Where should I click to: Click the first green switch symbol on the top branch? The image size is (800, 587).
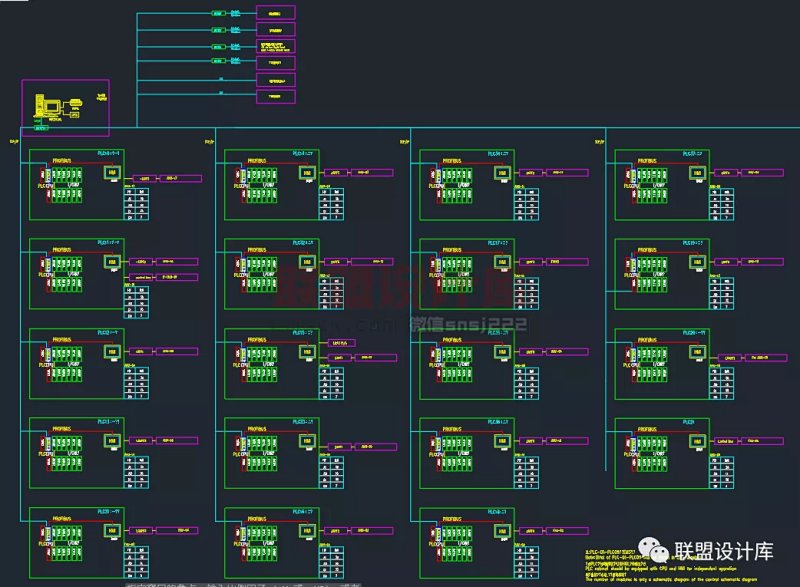[218, 14]
